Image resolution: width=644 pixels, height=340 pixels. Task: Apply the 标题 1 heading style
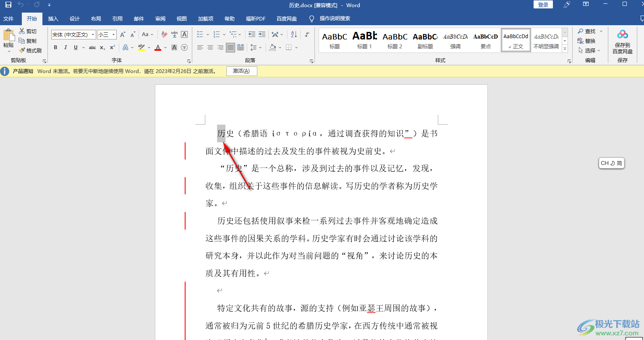point(364,40)
